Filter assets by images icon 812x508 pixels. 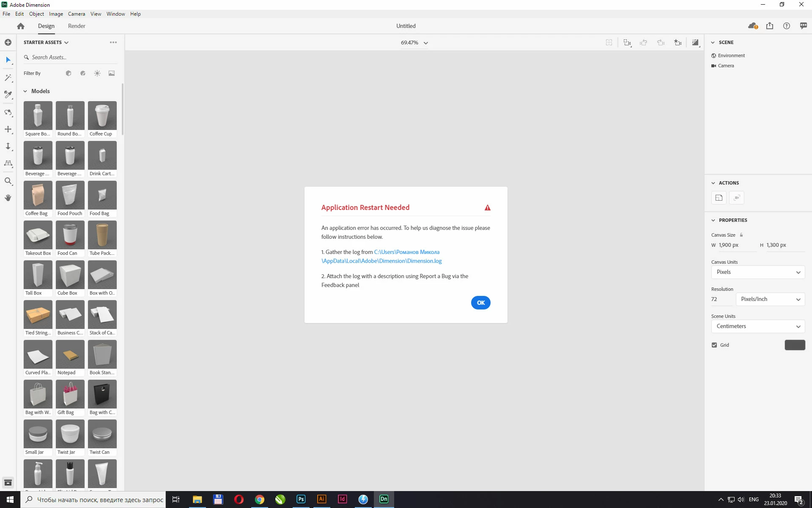[112, 73]
